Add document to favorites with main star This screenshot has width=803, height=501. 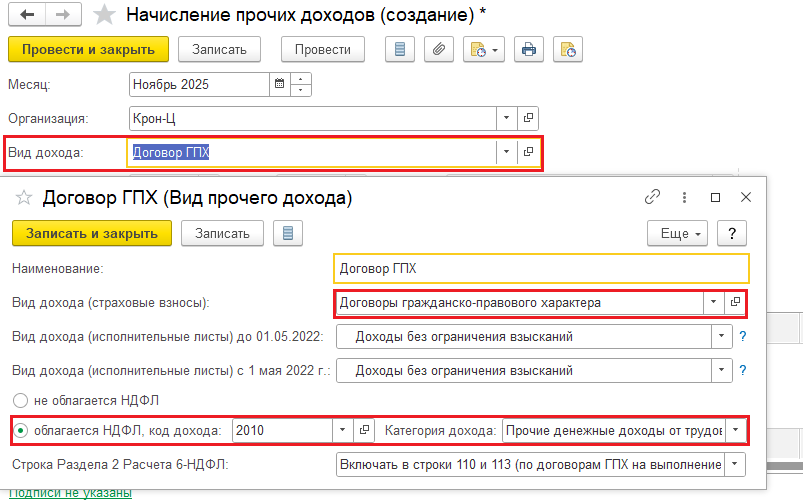coord(104,15)
